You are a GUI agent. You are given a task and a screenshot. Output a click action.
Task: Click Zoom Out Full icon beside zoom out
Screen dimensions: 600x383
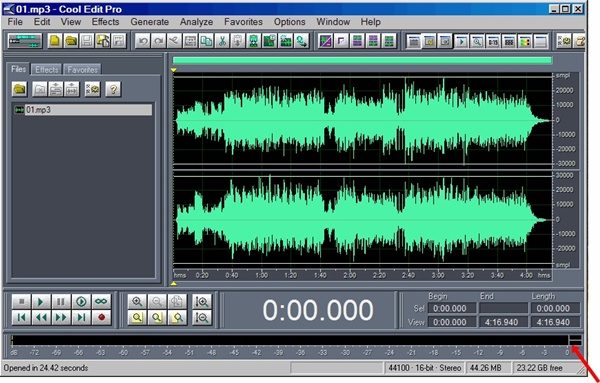(177, 302)
